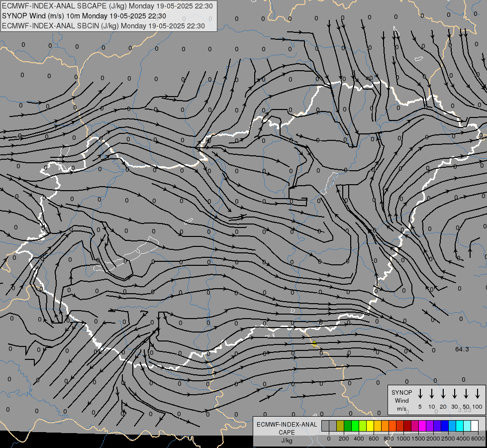Click the SYNOP label in wind legend
This screenshot has height=448, width=487.
(x=401, y=392)
